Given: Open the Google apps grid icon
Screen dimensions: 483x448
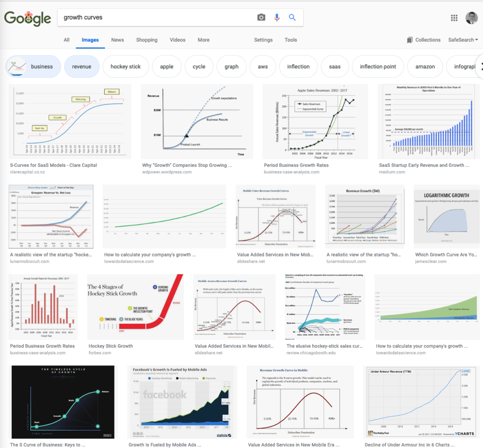Looking at the screenshot, I should point(454,17).
